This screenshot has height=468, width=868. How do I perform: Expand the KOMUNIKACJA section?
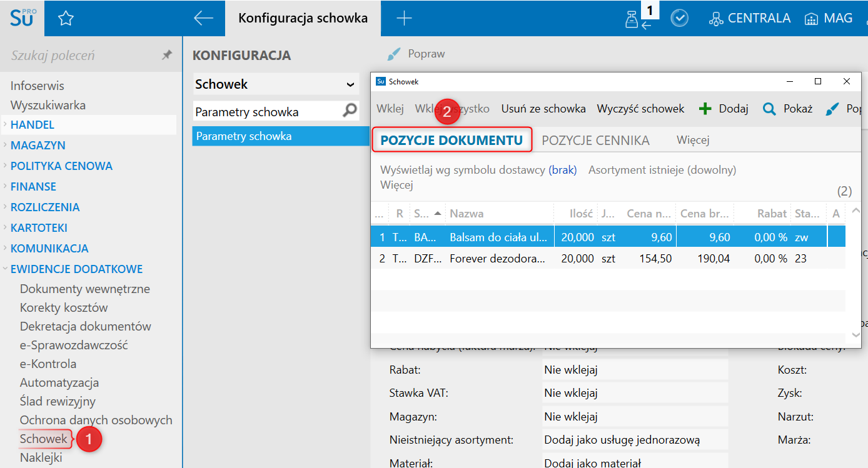pyautogui.click(x=5, y=248)
